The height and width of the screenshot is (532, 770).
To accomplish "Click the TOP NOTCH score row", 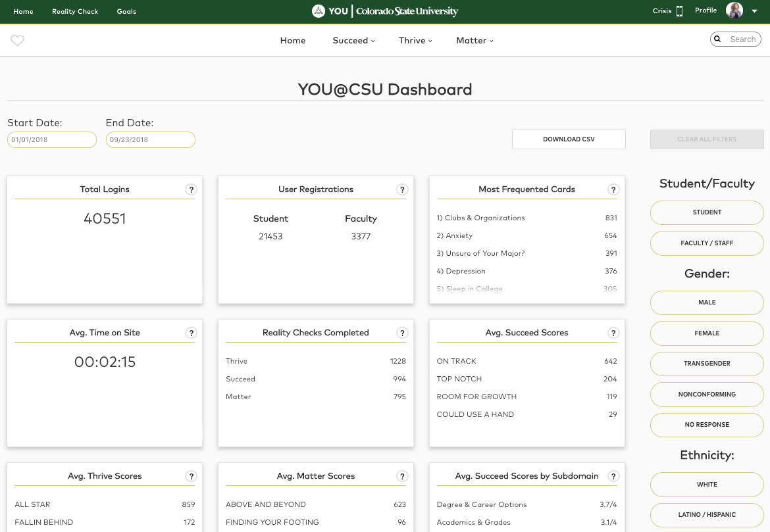I will pyautogui.click(x=527, y=379).
